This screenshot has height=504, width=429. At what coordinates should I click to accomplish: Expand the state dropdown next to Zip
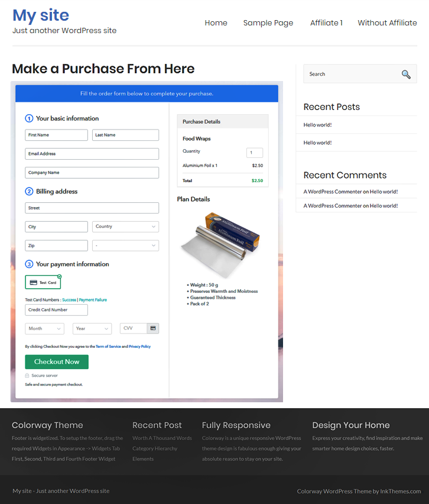click(125, 245)
